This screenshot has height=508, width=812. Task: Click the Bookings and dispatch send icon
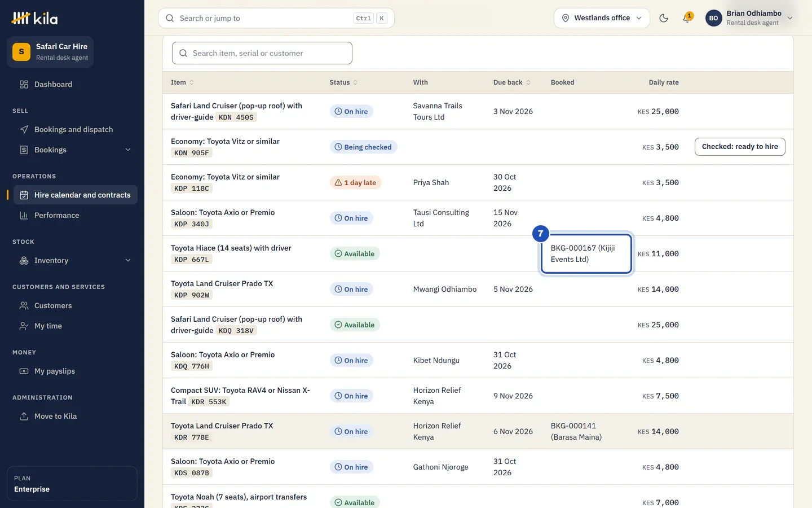(24, 130)
